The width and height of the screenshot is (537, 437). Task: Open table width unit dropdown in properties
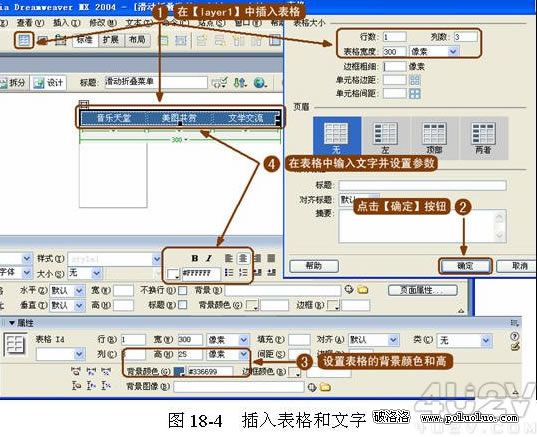pos(243,340)
